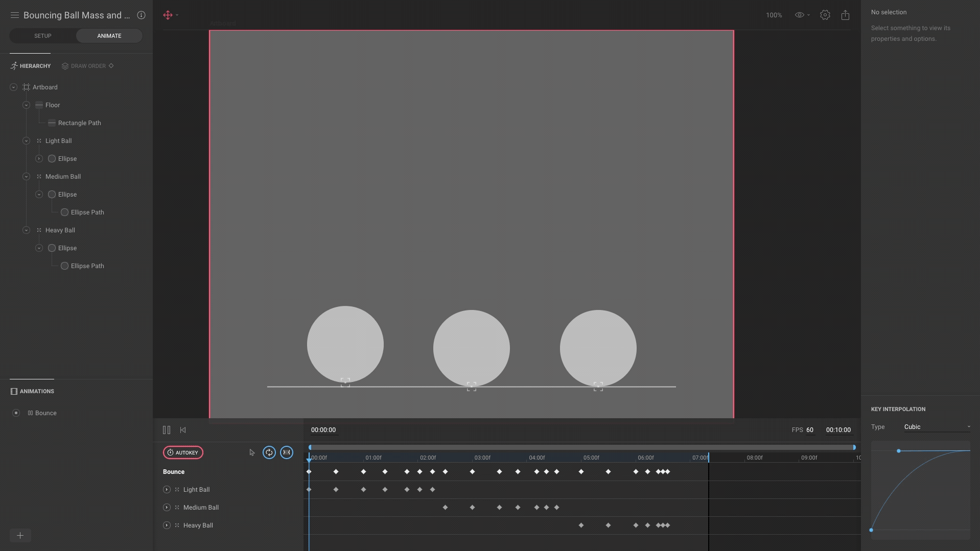980x551 pixels.
Task: Collapse the Medium Ball node
Action: [x=27, y=177]
